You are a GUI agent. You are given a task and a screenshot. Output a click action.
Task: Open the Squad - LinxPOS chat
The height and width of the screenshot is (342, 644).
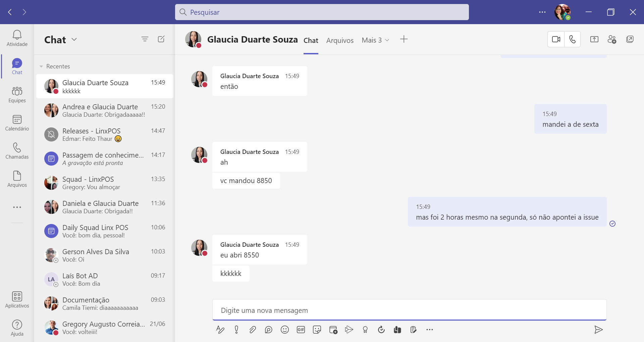[x=105, y=183]
